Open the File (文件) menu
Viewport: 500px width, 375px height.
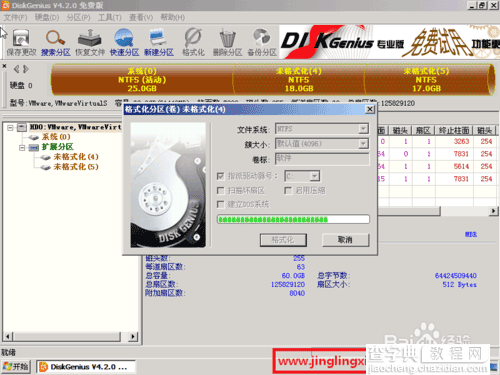pos(15,17)
